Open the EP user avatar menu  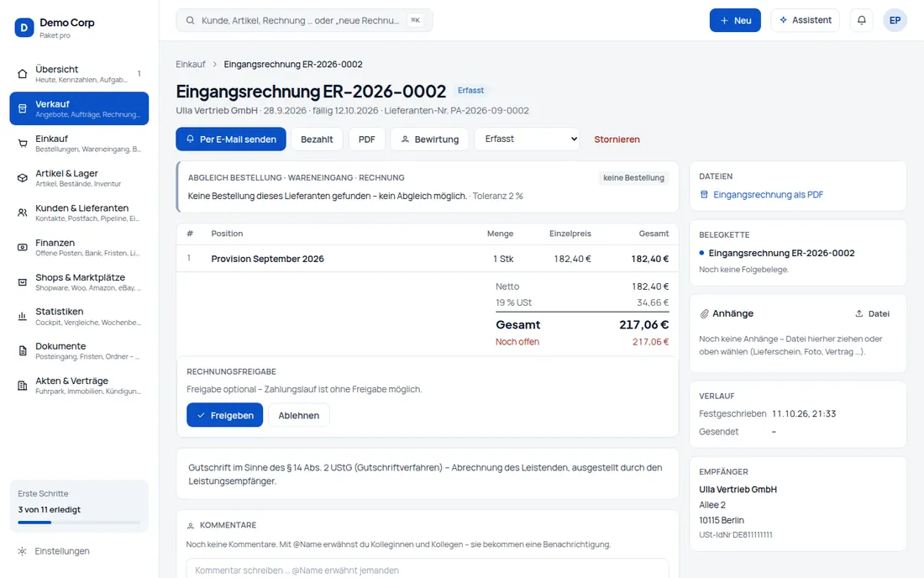895,20
